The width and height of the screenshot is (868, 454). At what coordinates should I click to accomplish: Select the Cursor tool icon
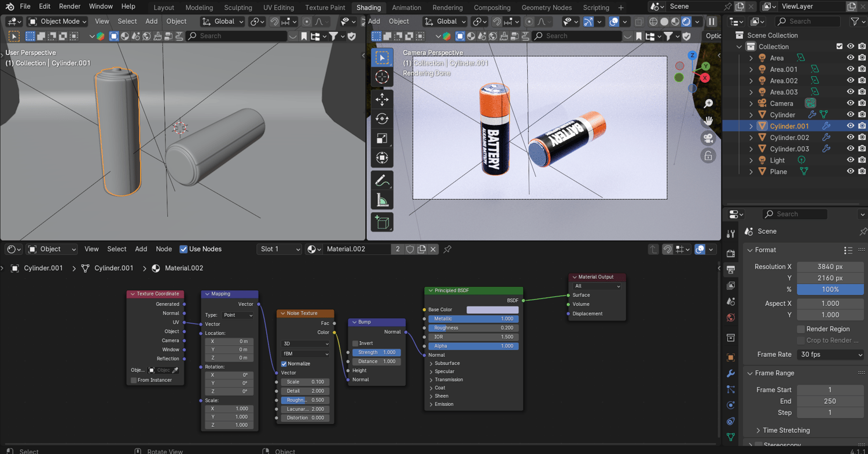[382, 77]
